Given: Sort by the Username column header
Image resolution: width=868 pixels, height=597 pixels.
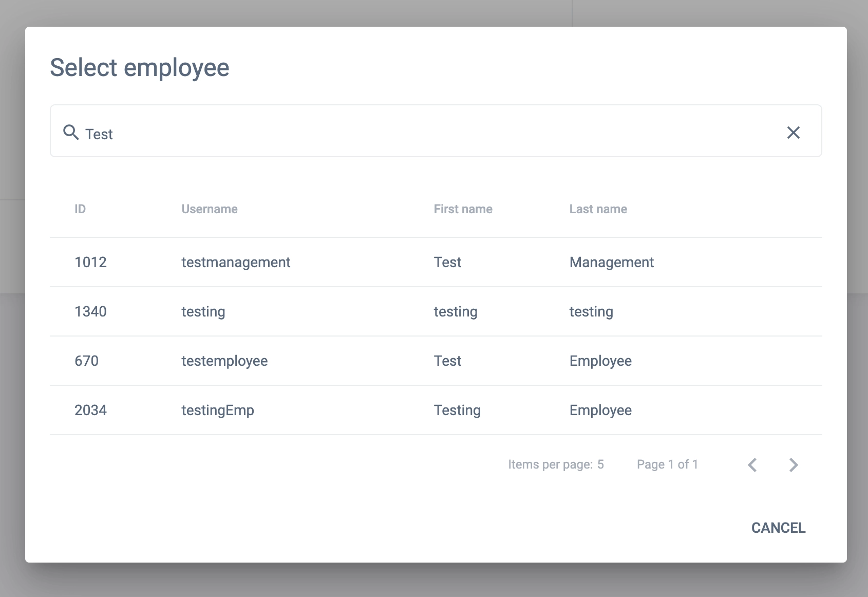Looking at the screenshot, I should point(209,209).
